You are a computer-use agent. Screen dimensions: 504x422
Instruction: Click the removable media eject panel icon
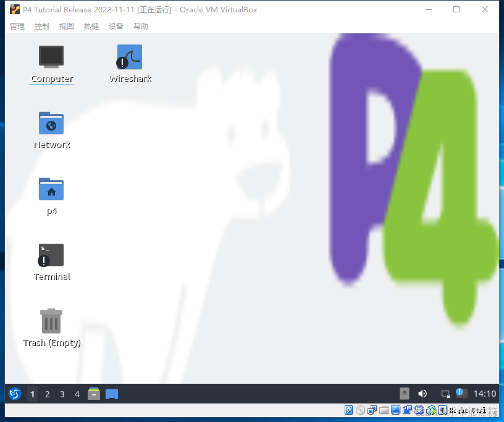point(405,394)
